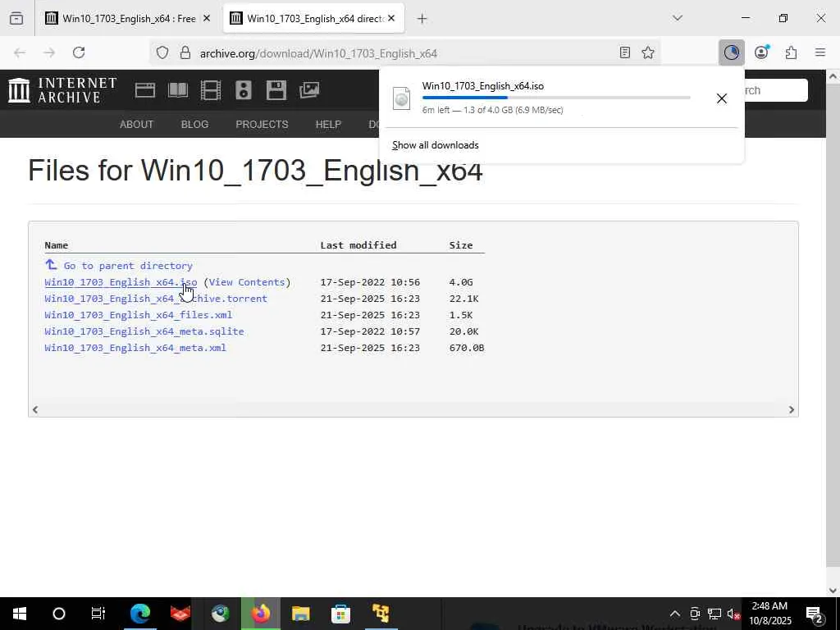Open the Web archive icon
Screen dimensions: 840x630
[144, 90]
